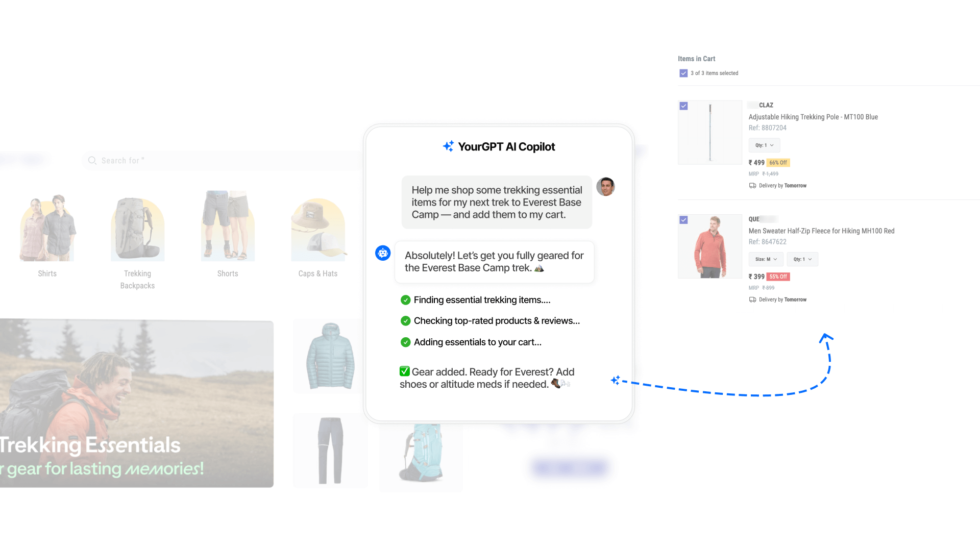This screenshot has width=980, height=551.
Task: Uncheck the Men Sweater Fleece item checkbox
Action: (683, 220)
